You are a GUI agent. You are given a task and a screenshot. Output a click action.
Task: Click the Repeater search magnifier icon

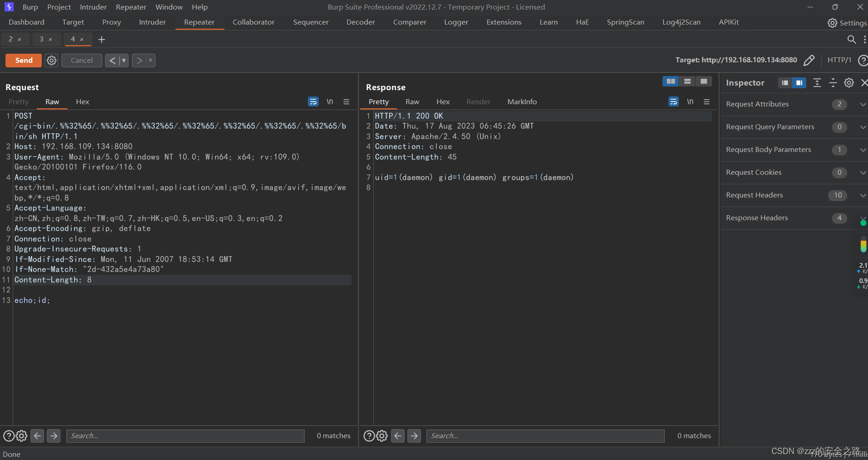point(852,40)
